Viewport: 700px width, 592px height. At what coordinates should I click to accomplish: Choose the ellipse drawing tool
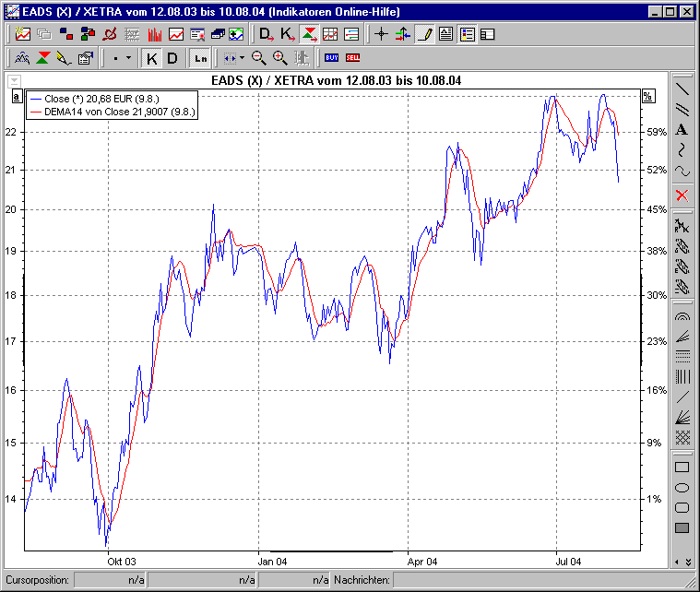(682, 487)
